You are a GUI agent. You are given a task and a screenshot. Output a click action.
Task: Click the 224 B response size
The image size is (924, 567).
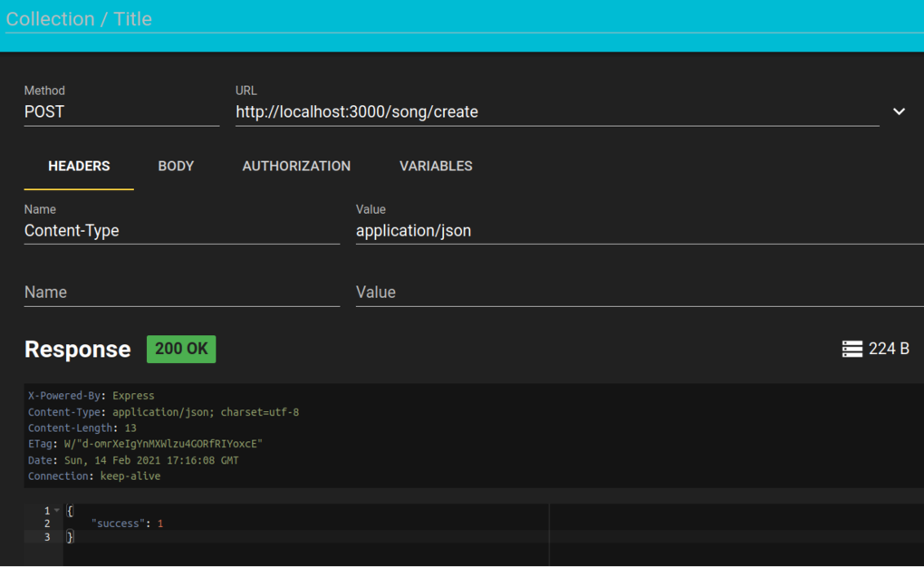889,349
